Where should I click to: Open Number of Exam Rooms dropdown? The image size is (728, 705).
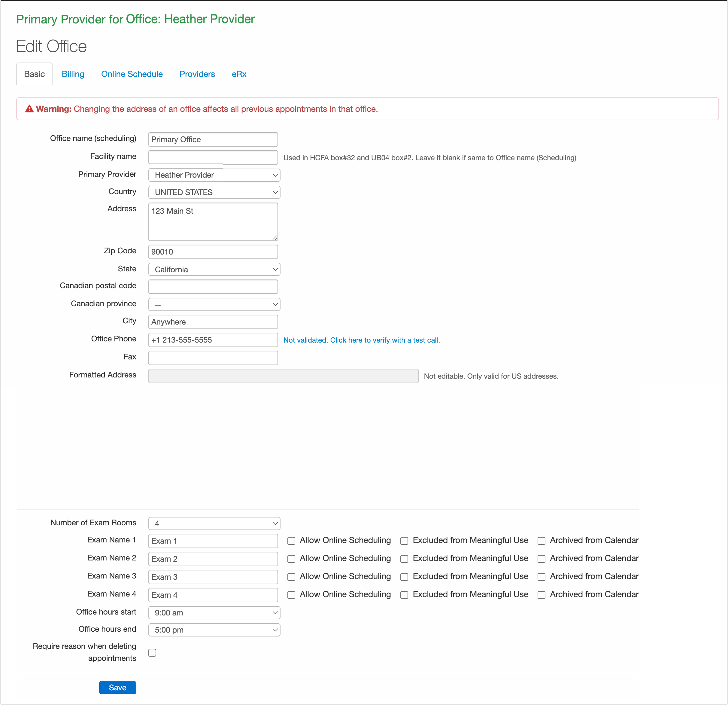tap(214, 523)
